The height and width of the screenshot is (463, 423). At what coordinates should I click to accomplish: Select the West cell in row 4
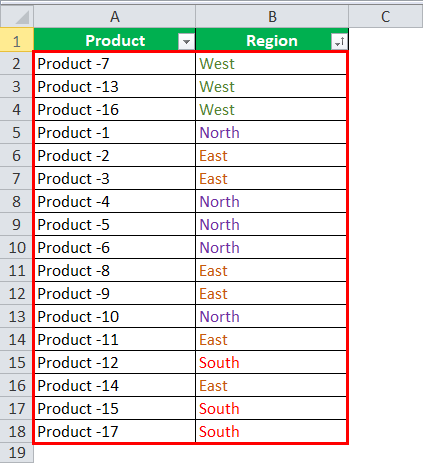click(271, 110)
